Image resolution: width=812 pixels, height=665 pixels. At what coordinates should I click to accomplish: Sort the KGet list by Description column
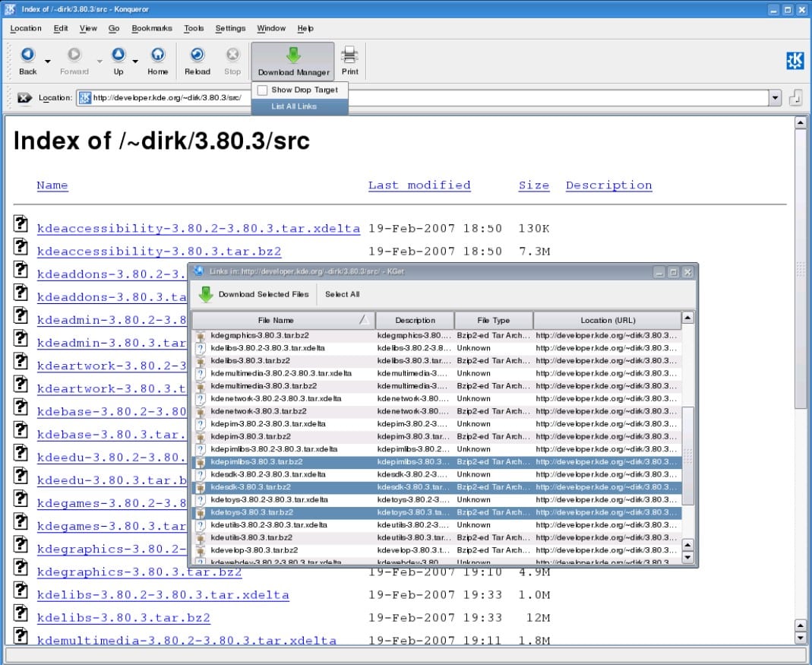pos(415,320)
